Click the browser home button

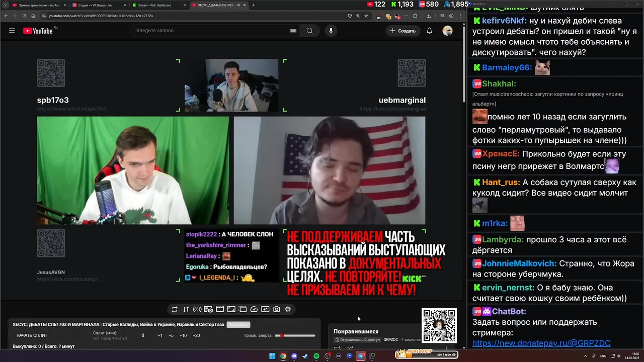point(33,16)
